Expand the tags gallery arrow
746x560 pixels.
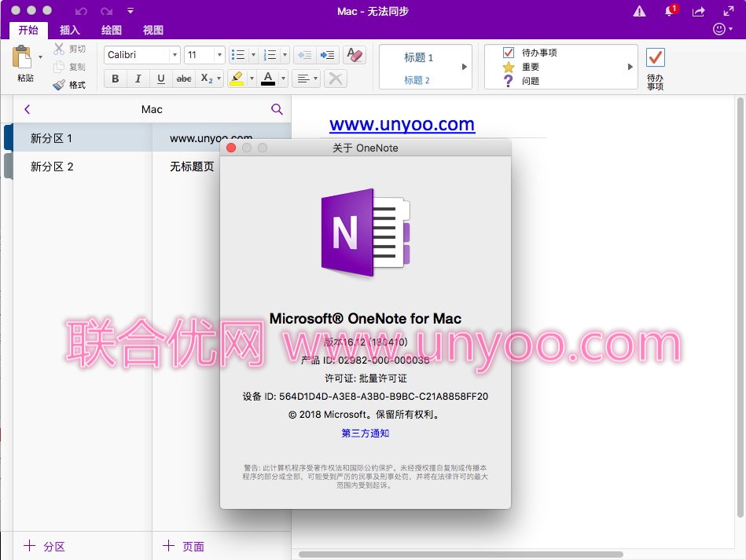point(630,67)
